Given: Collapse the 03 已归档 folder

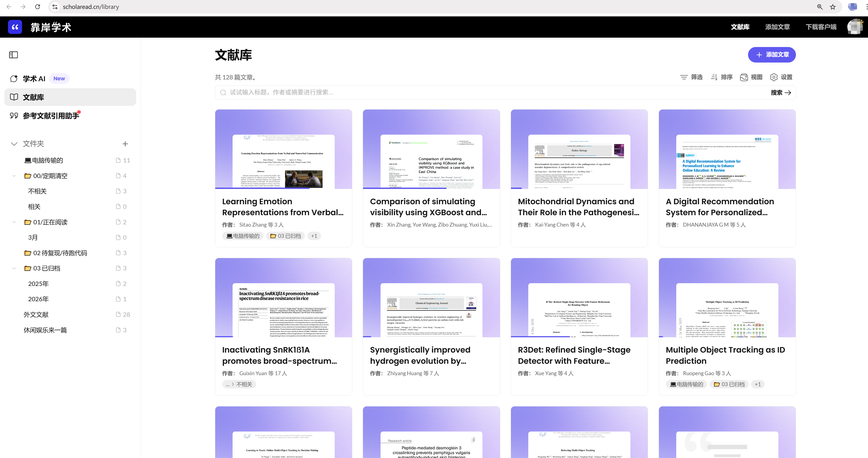Looking at the screenshot, I should tap(14, 268).
